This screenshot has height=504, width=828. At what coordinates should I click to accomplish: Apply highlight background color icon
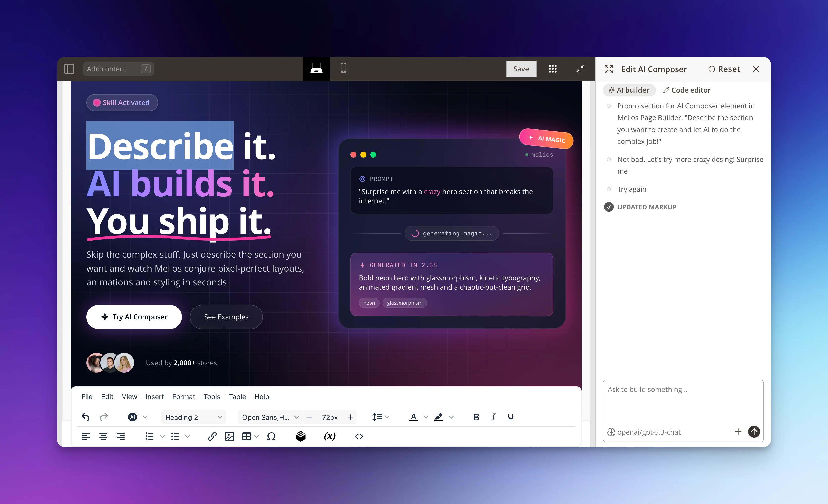click(438, 417)
